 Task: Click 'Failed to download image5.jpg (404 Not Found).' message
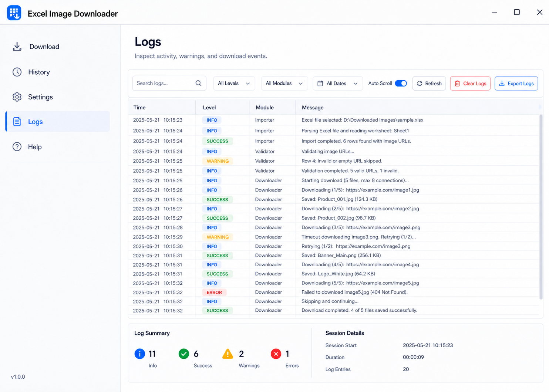coord(354,292)
